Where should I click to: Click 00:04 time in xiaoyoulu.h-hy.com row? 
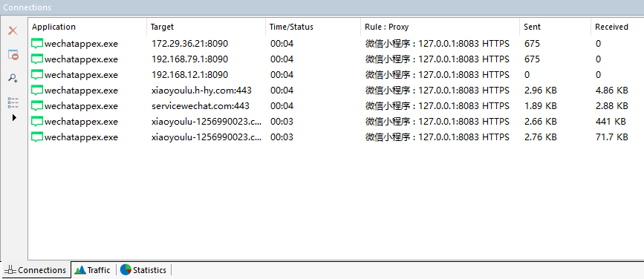pyautogui.click(x=282, y=91)
